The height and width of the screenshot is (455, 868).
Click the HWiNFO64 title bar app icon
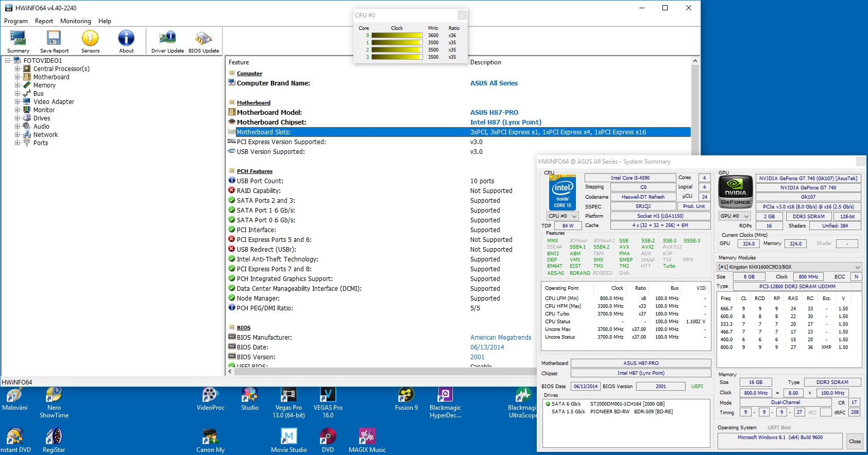coord(9,8)
